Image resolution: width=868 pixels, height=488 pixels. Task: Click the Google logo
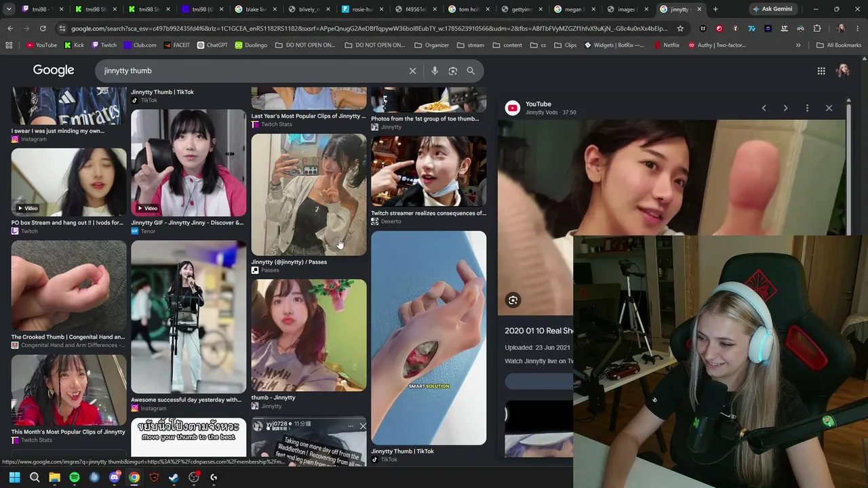click(54, 70)
